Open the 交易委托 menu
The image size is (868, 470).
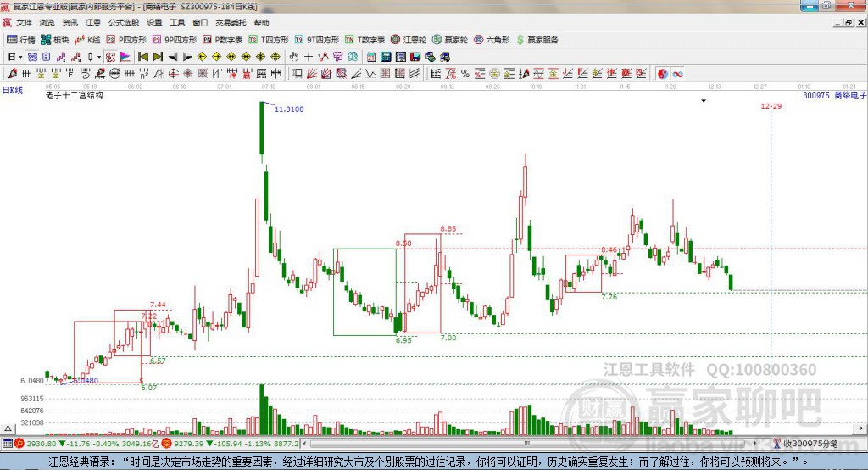point(231,23)
